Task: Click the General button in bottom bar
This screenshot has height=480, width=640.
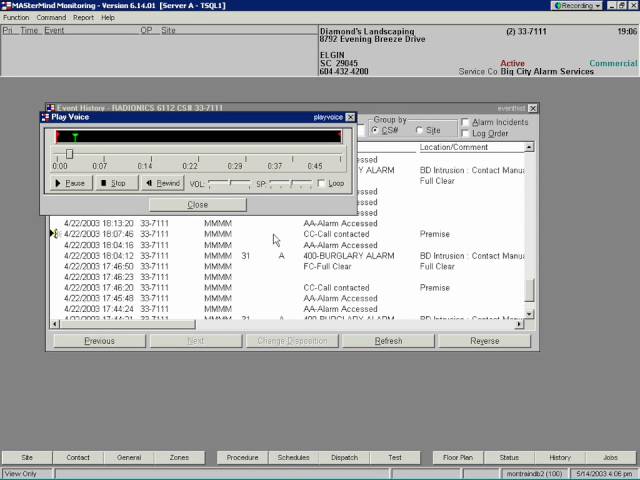Action: coord(129,458)
